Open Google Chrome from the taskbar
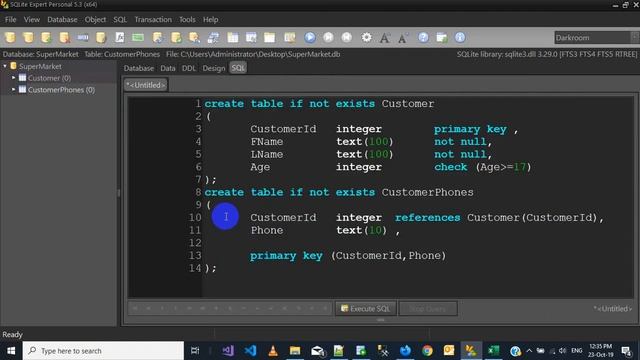Screen dimensions: 640x360 tap(427, 351)
